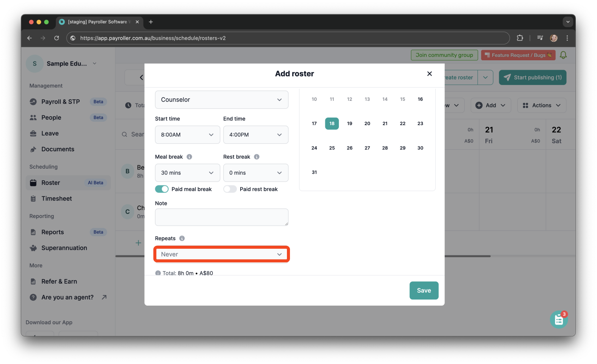This screenshot has width=597, height=364.
Task: Open the Start time 8:00AM dropdown
Action: click(x=187, y=135)
